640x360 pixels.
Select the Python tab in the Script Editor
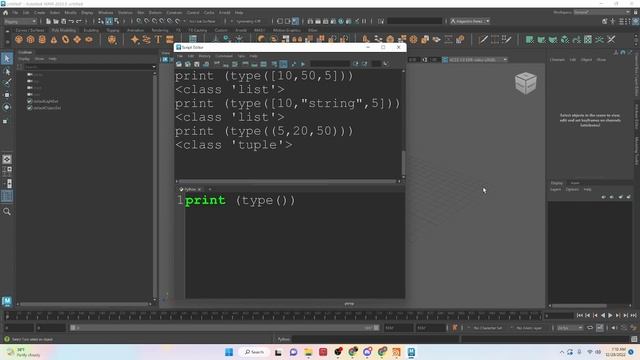[190, 189]
